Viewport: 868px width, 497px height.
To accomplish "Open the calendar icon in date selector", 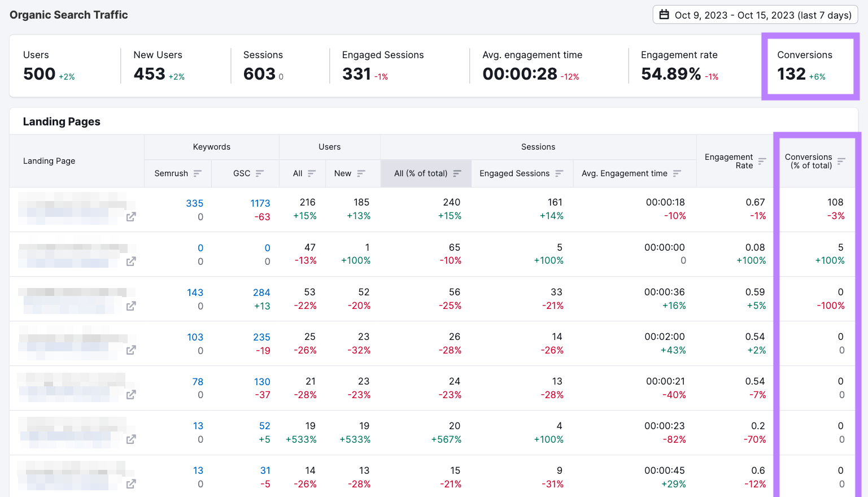I will [664, 14].
